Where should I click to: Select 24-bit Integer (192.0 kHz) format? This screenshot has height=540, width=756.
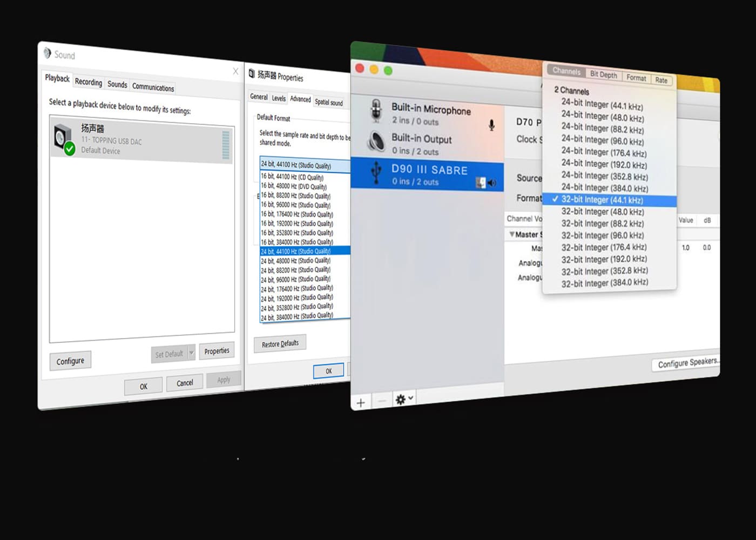pyautogui.click(x=604, y=164)
